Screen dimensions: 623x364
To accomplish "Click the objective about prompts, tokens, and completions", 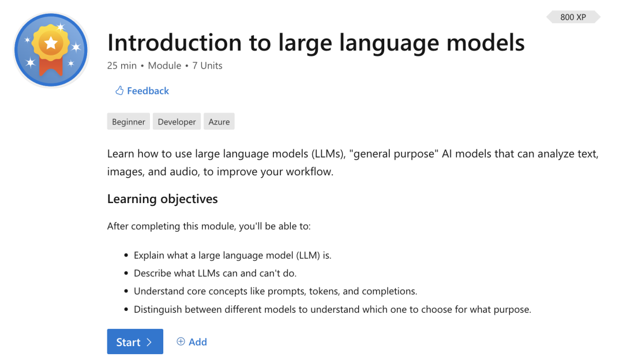I will click(275, 291).
